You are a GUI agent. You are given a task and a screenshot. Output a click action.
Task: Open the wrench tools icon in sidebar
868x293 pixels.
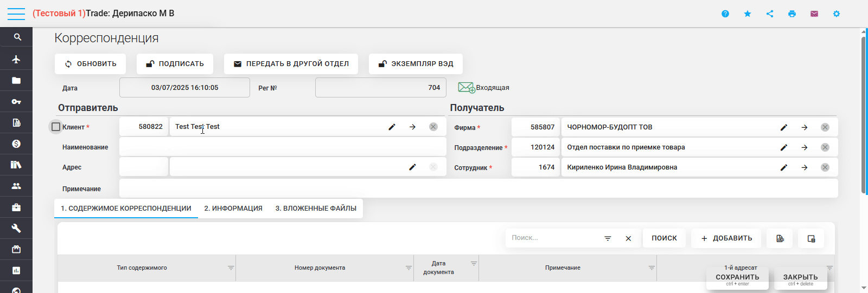16,228
